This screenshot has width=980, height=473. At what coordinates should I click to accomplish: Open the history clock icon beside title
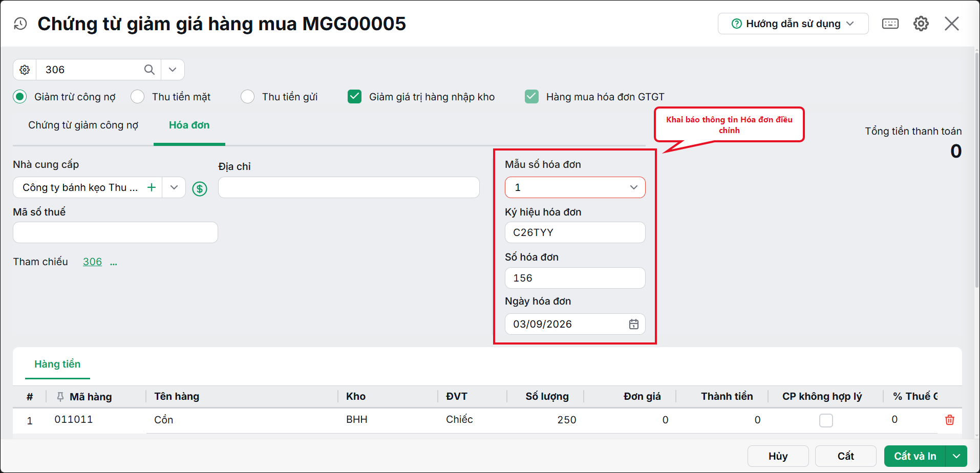click(20, 24)
